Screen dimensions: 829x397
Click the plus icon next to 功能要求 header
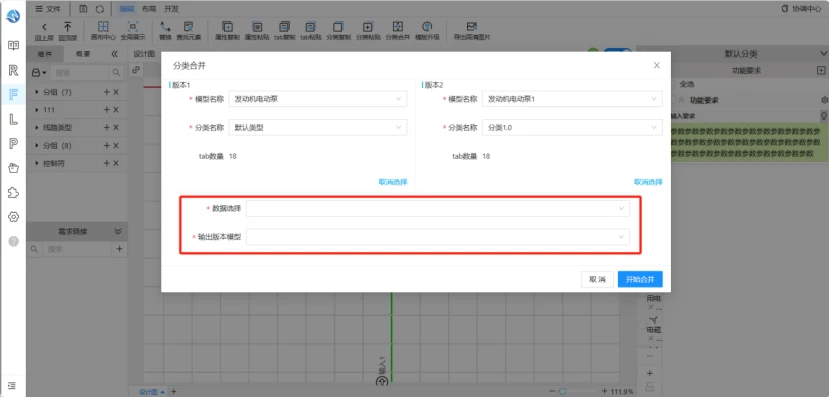821,70
